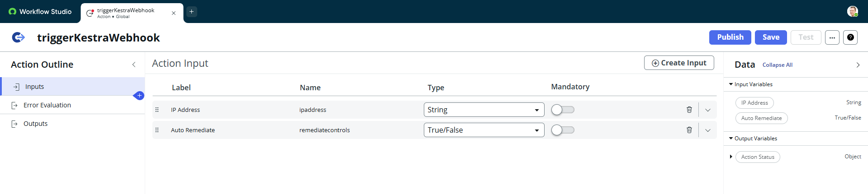Screen dimensions: 868x194
Task: Toggle Mandatory for IP Address input
Action: [x=563, y=110]
